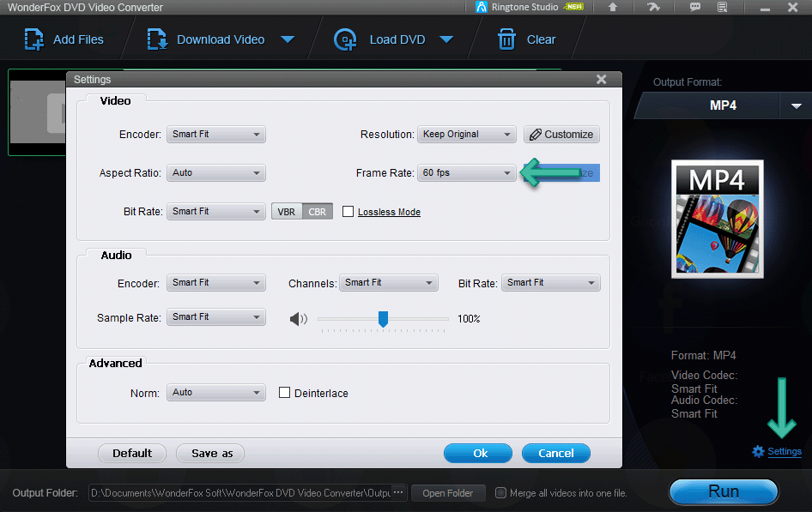The height and width of the screenshot is (512, 812).
Task: Click the Add Files icon
Action: (x=33, y=39)
